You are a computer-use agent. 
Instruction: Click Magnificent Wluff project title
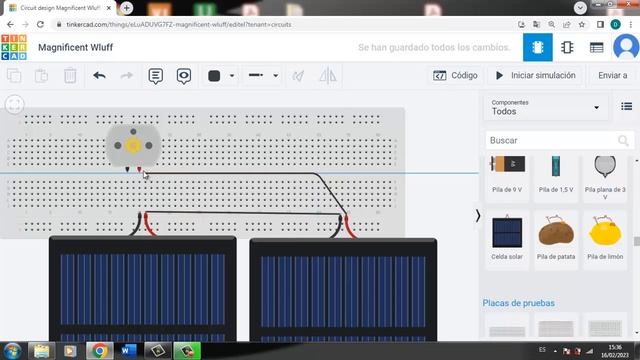(76, 47)
